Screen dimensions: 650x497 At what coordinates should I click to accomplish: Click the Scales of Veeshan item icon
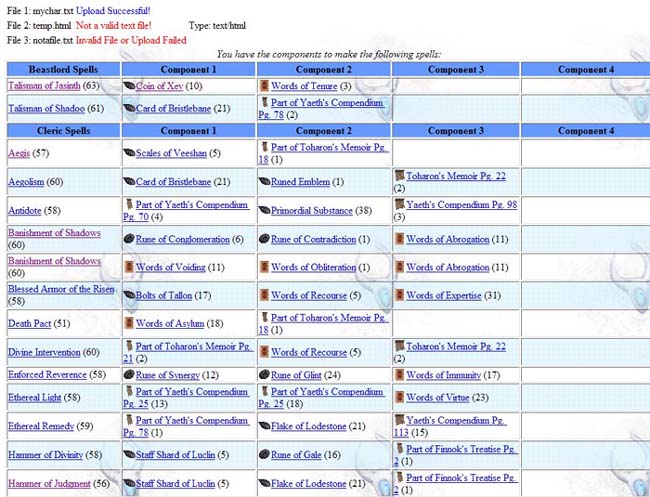point(128,153)
